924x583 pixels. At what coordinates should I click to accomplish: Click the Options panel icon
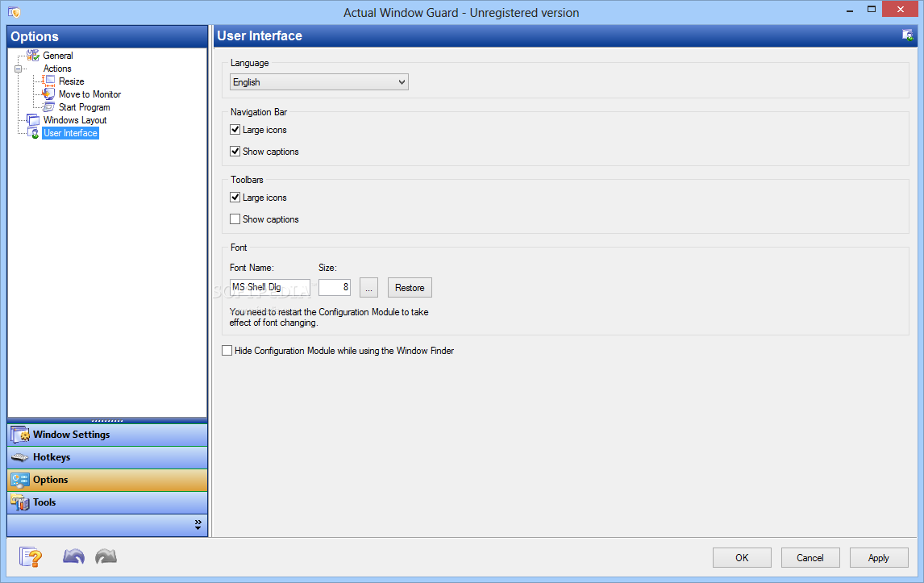click(x=20, y=480)
